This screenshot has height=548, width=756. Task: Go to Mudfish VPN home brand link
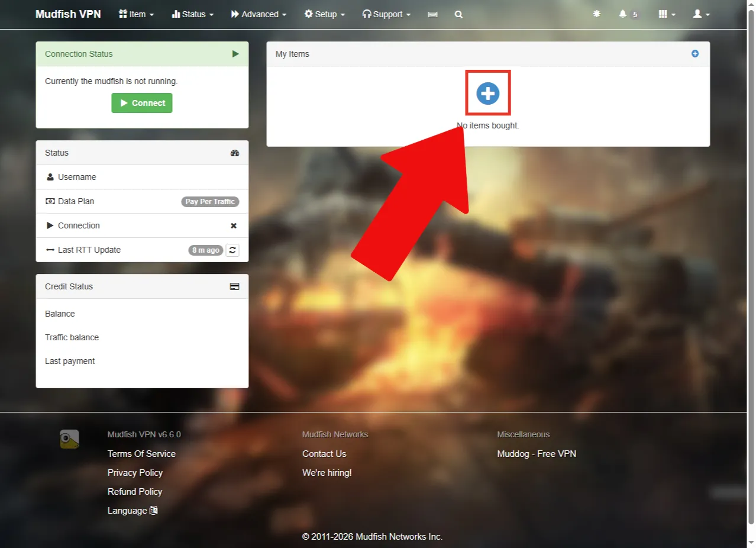(68, 14)
